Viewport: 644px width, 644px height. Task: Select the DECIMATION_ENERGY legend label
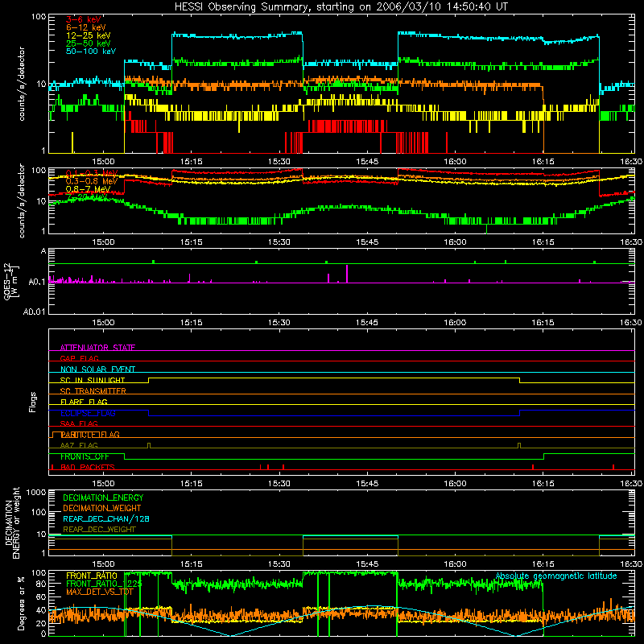tap(103, 497)
